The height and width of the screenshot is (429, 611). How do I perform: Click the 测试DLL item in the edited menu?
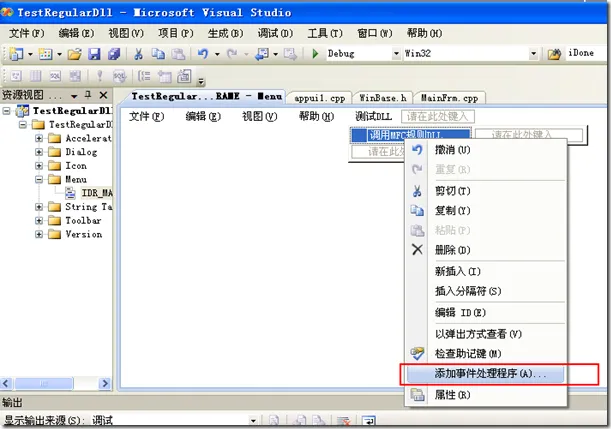[x=373, y=116]
